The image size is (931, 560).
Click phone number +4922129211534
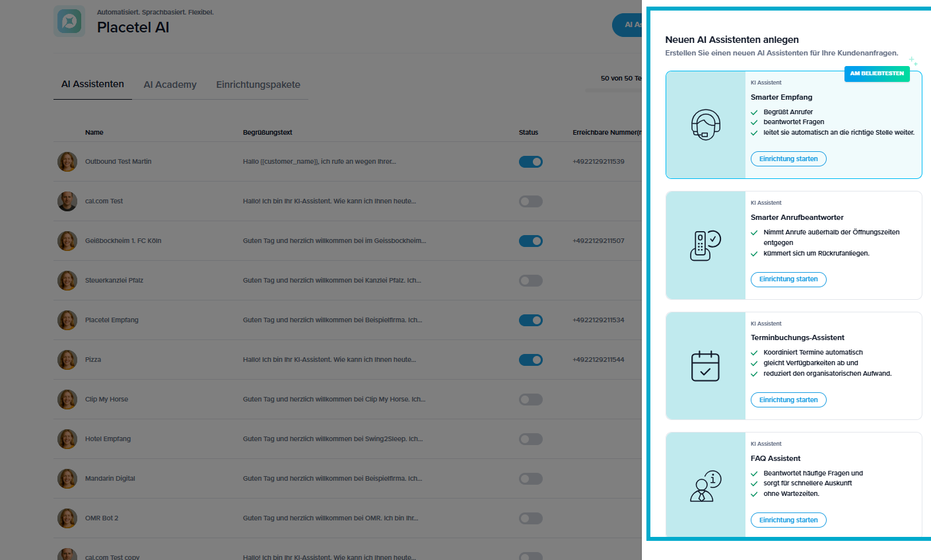click(598, 320)
